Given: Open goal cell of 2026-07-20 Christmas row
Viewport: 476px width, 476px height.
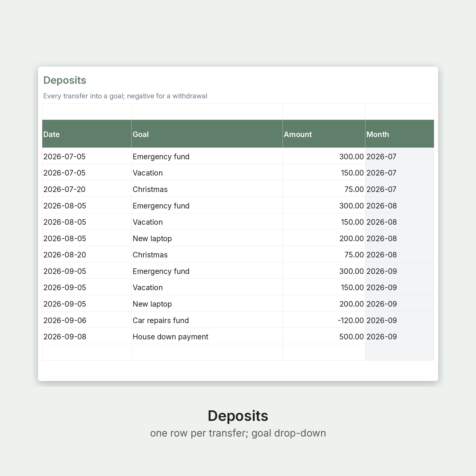Looking at the screenshot, I should pos(207,189).
